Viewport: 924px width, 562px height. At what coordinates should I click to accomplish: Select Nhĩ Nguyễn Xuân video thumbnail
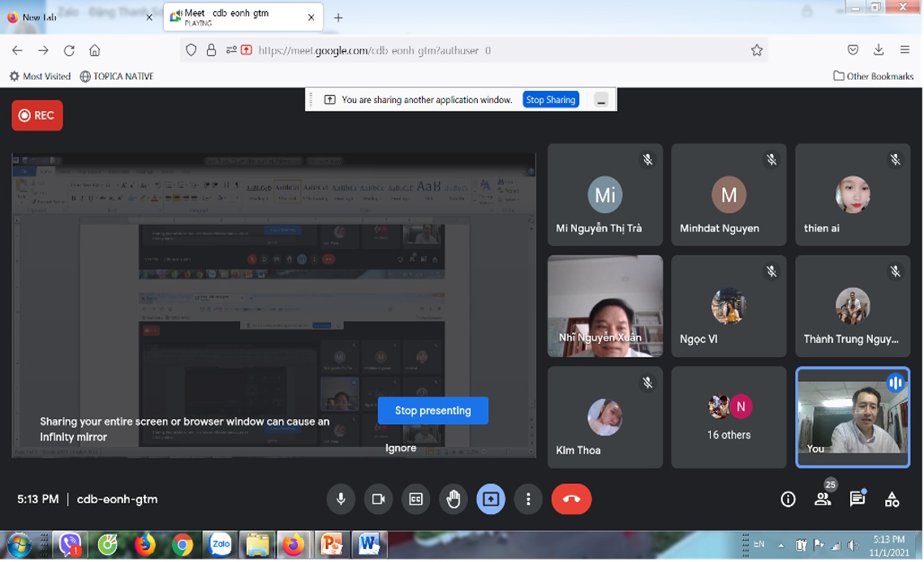605,306
